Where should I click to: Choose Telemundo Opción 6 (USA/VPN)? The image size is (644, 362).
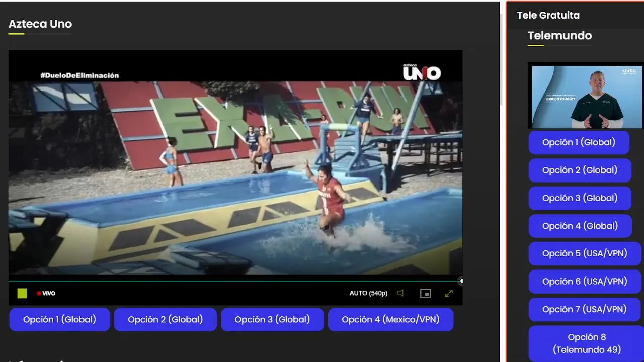point(585,282)
